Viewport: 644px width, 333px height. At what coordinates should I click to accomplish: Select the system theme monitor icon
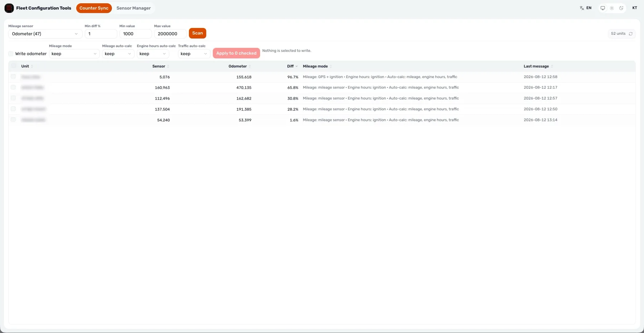coord(602,8)
